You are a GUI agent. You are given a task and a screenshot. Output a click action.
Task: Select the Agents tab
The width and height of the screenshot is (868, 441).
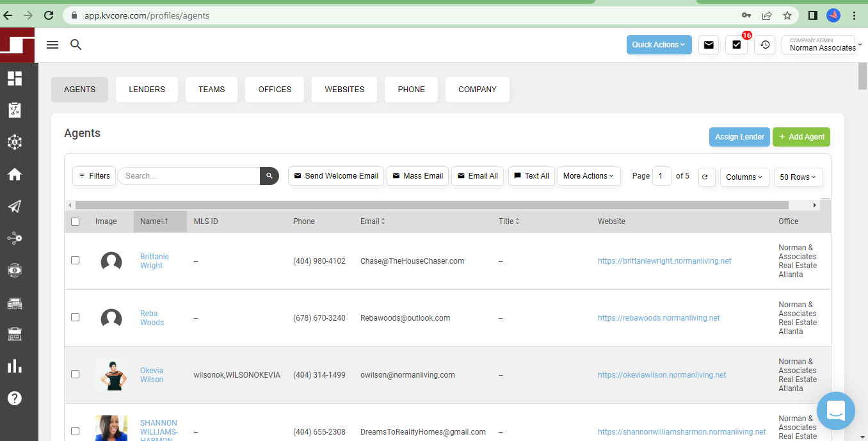(79, 90)
